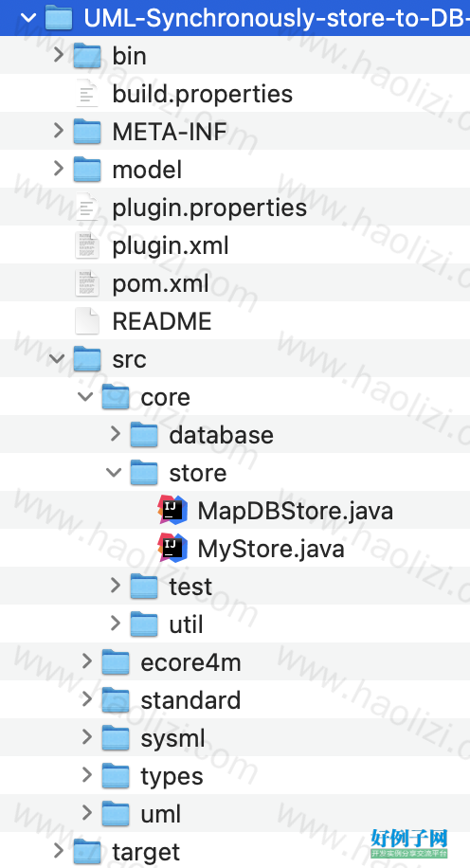Expand the META-INF folder
The image size is (470, 868).
pyautogui.click(x=58, y=131)
